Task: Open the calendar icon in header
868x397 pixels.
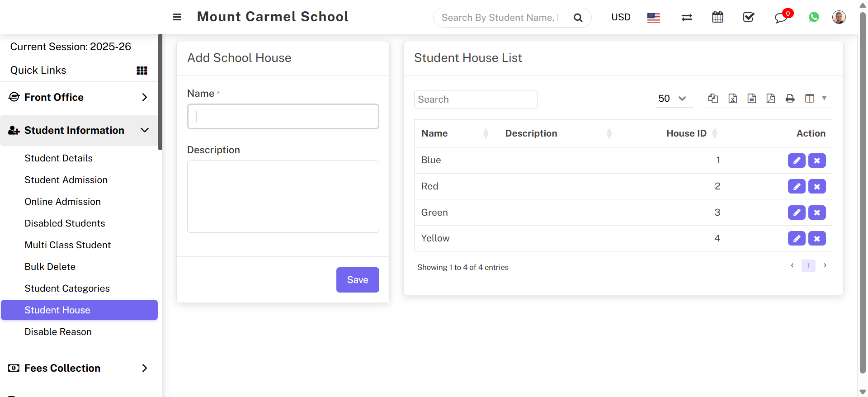Action: pos(717,17)
